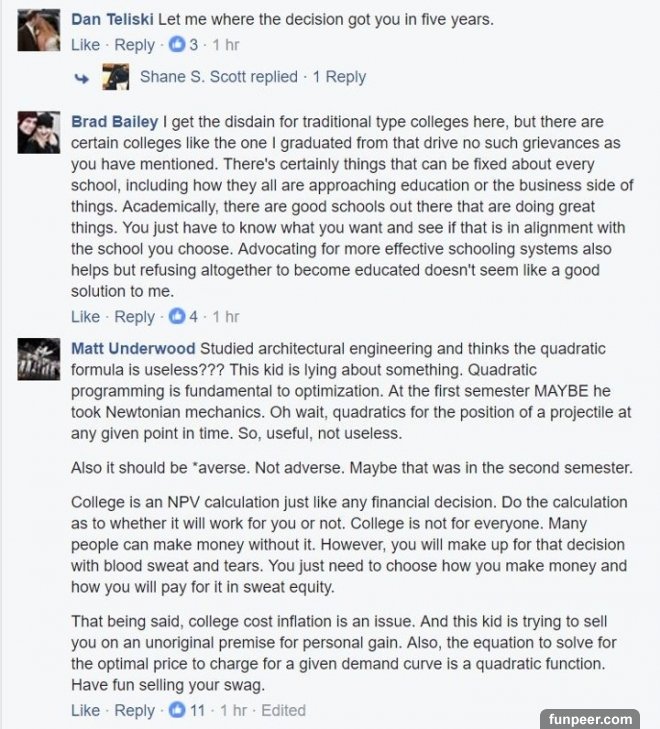Like Dan Teliski's comment

point(86,45)
